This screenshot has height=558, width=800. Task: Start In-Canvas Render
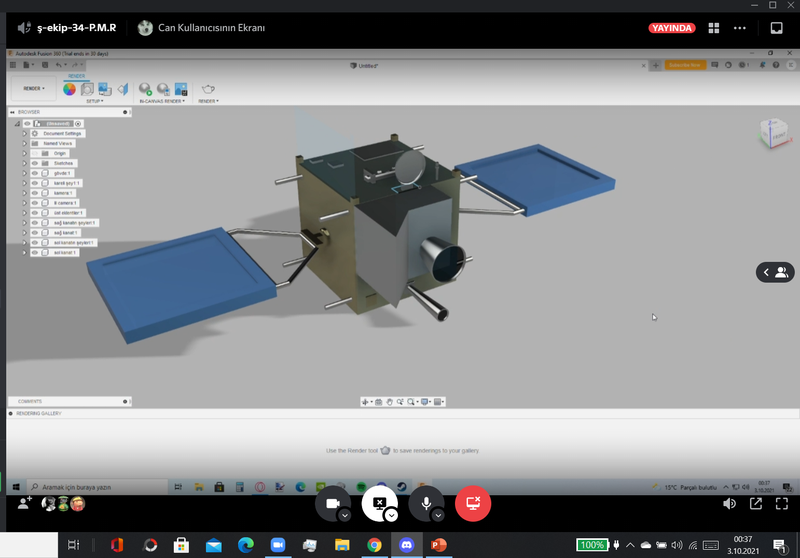(x=145, y=89)
